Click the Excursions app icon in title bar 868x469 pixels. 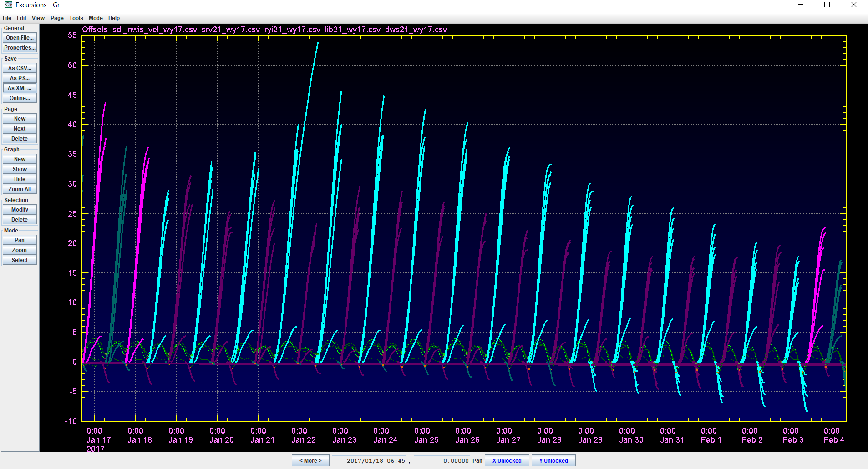pos(8,5)
